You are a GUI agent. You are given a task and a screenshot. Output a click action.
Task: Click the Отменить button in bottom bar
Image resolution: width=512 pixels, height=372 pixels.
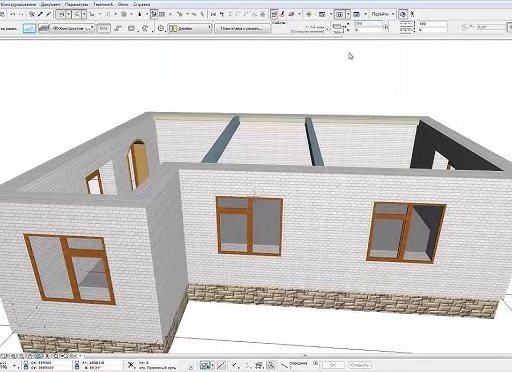coord(360,365)
